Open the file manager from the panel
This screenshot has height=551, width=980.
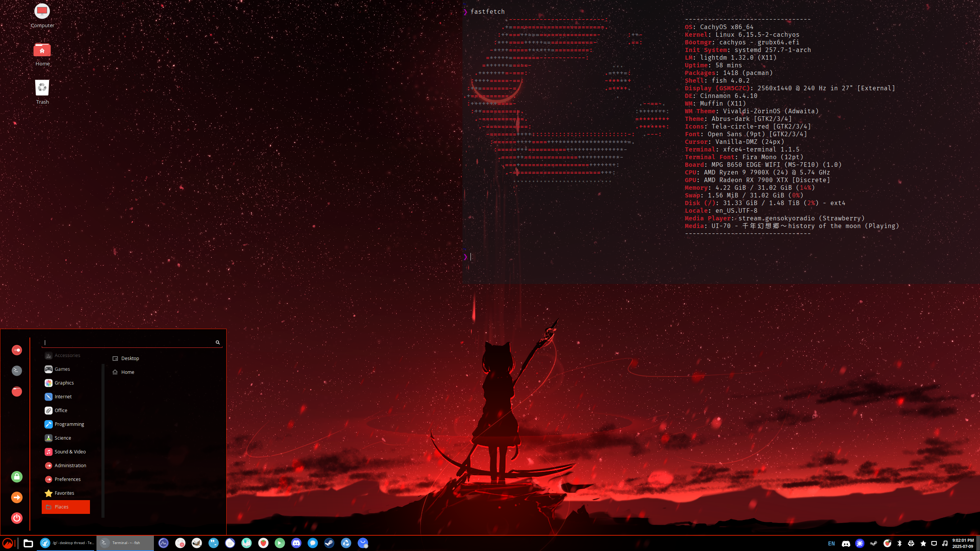point(28,543)
